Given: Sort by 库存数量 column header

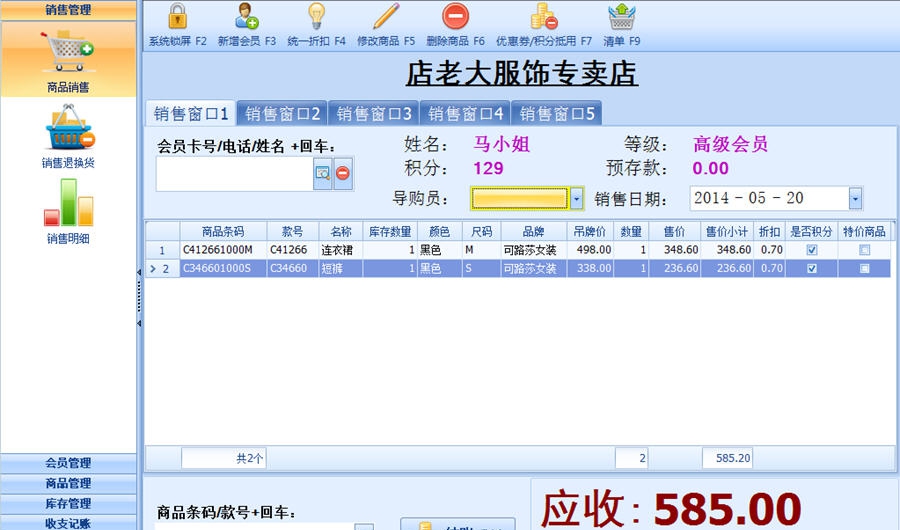Looking at the screenshot, I should pyautogui.click(x=390, y=231).
